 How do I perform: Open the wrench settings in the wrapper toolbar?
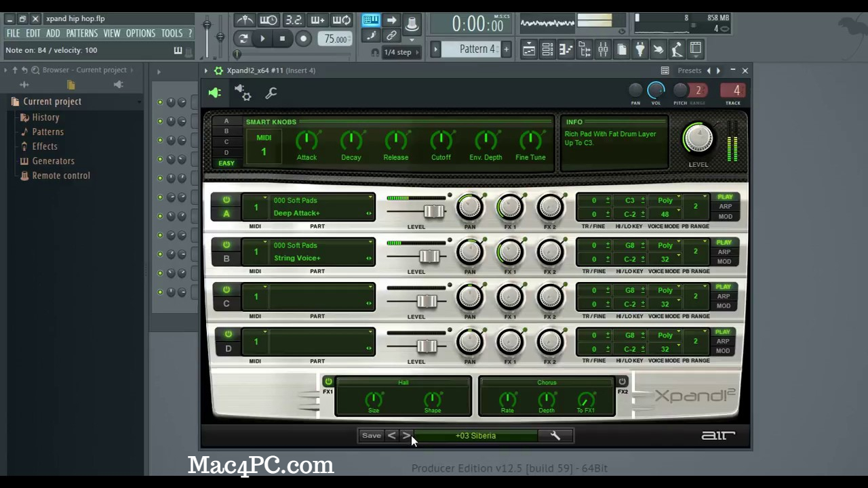[271, 94]
